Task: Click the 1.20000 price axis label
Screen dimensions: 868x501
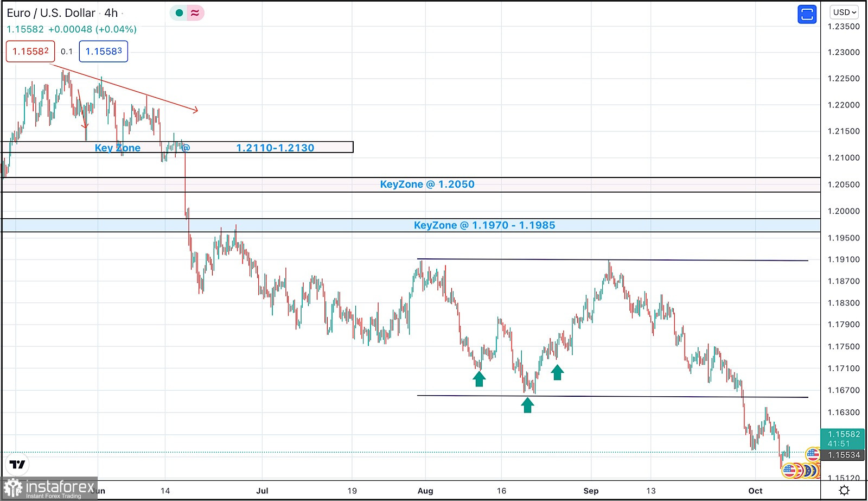Action: (844, 211)
